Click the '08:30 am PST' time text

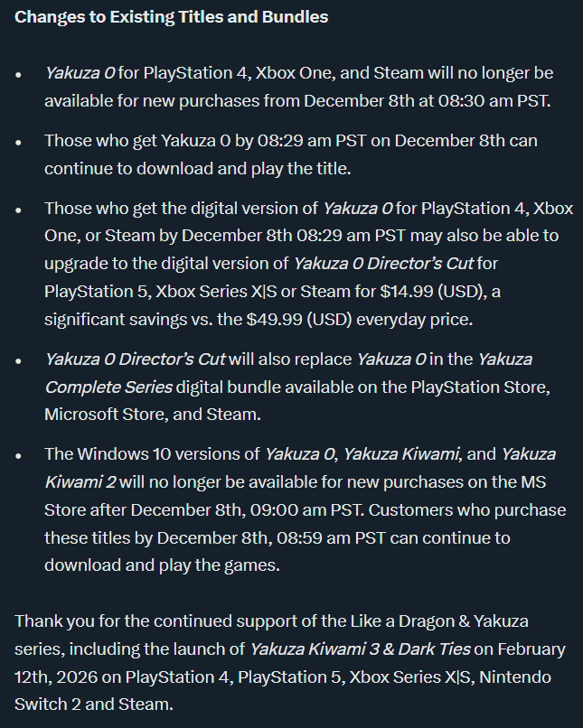tap(499, 99)
